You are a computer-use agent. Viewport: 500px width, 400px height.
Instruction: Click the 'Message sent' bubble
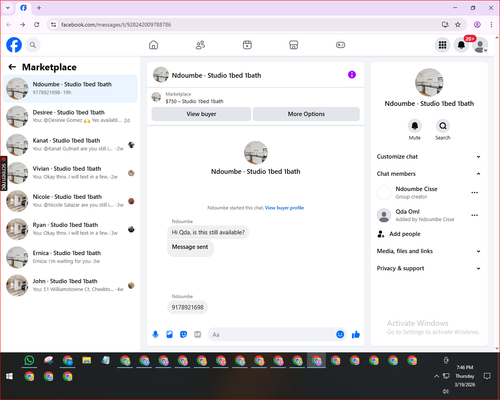coord(190,248)
